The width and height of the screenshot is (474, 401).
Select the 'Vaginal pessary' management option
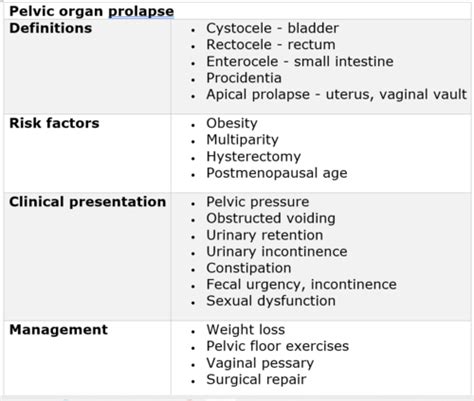point(260,363)
